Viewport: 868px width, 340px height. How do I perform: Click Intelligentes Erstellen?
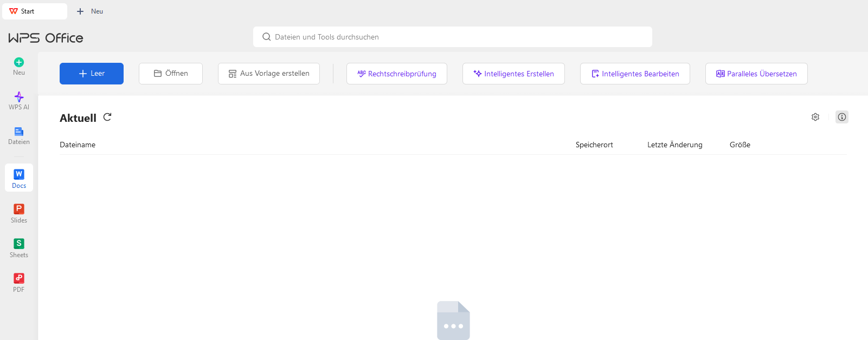pos(513,74)
